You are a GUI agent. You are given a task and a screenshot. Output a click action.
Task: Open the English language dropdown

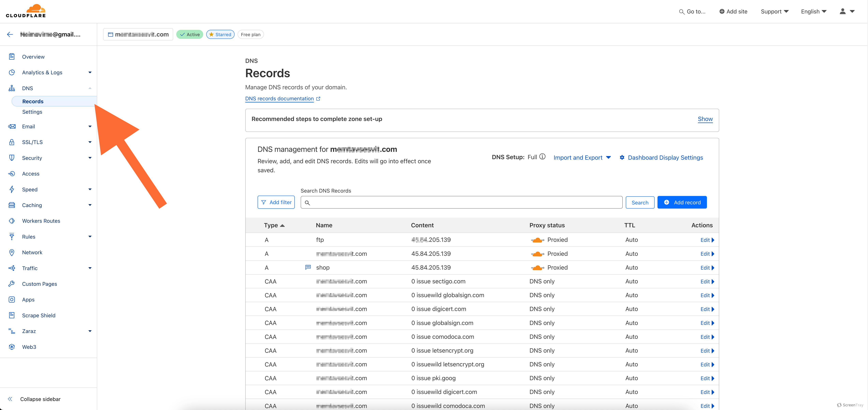click(814, 11)
